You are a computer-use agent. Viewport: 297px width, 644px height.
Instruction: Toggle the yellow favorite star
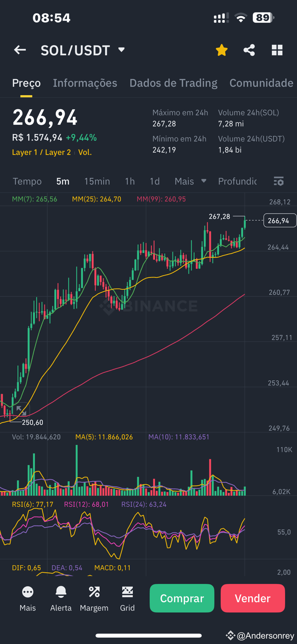222,50
